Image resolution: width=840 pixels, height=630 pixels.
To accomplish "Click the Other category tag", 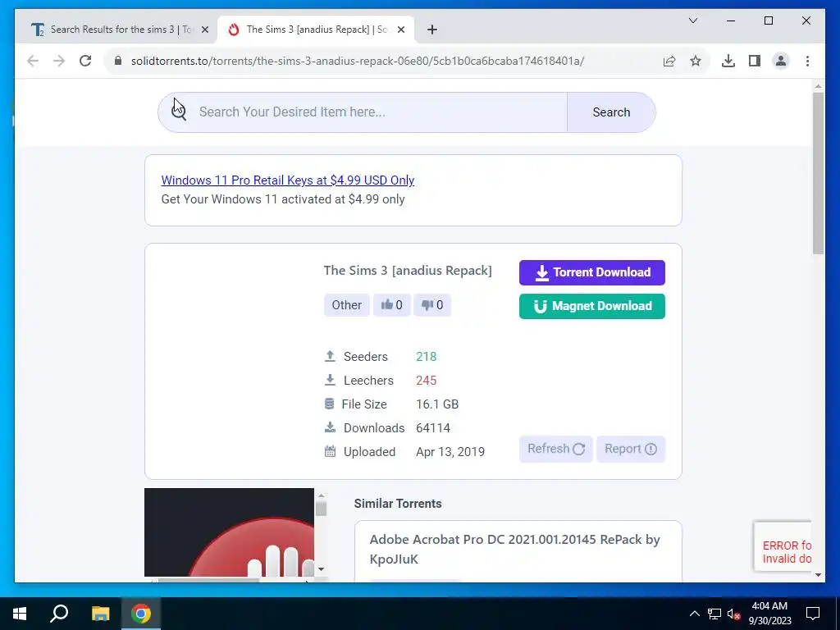I will (347, 305).
